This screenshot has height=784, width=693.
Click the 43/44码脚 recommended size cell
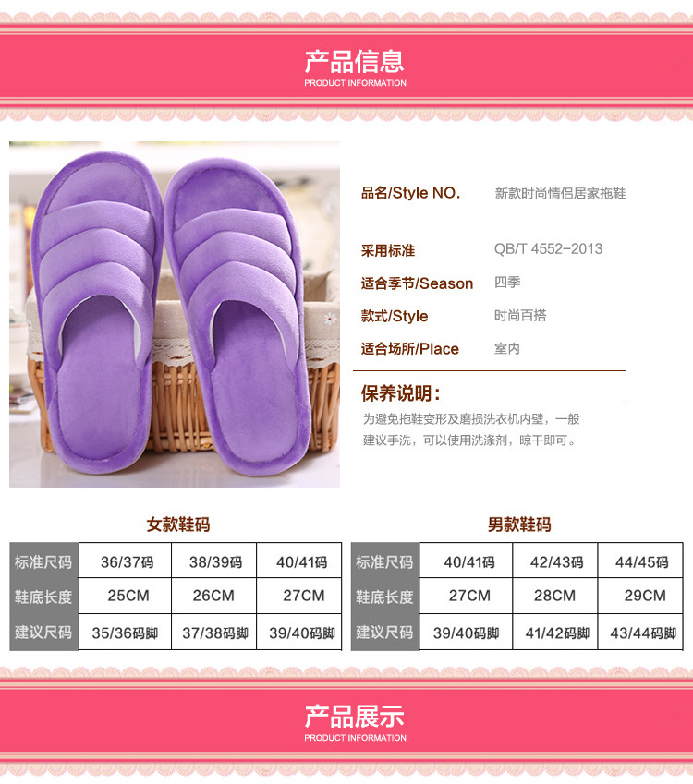(640, 633)
